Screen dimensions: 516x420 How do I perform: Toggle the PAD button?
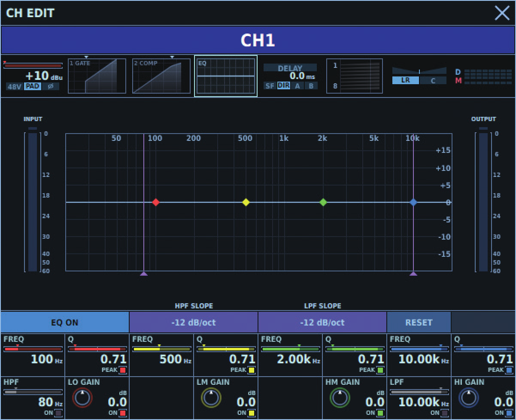32,86
